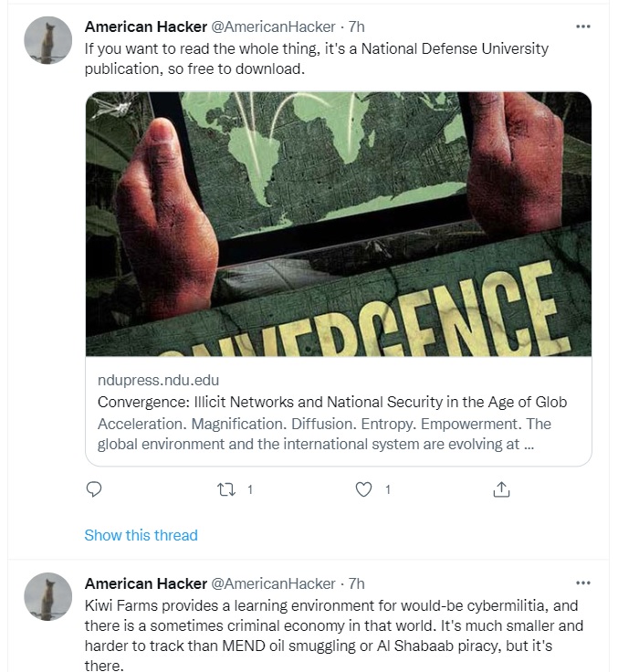Click @AmericanHacker handle on Kiwi Farms tweet
The height and width of the screenshot is (672, 618).
point(274,583)
